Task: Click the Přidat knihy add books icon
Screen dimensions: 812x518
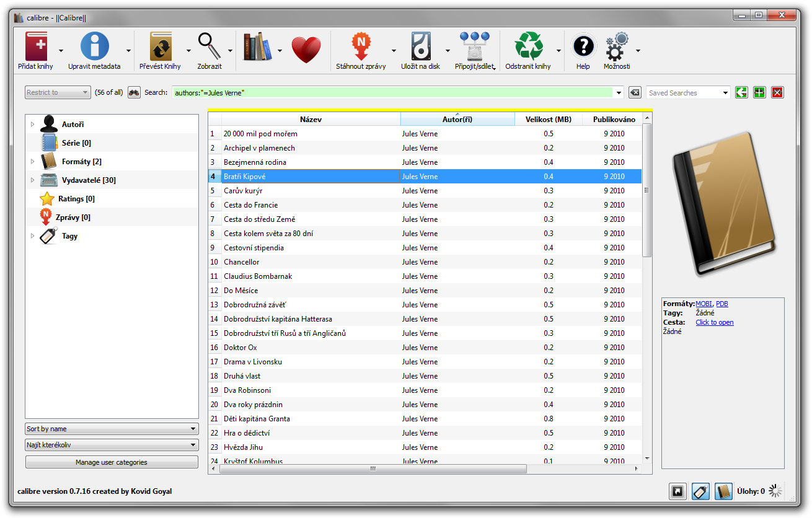Action: click(x=36, y=48)
